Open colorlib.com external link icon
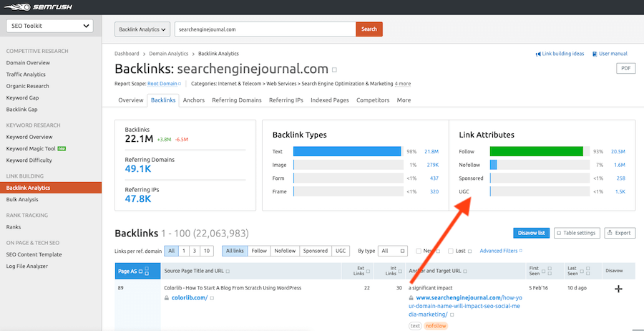644x331 pixels. [x=213, y=298]
